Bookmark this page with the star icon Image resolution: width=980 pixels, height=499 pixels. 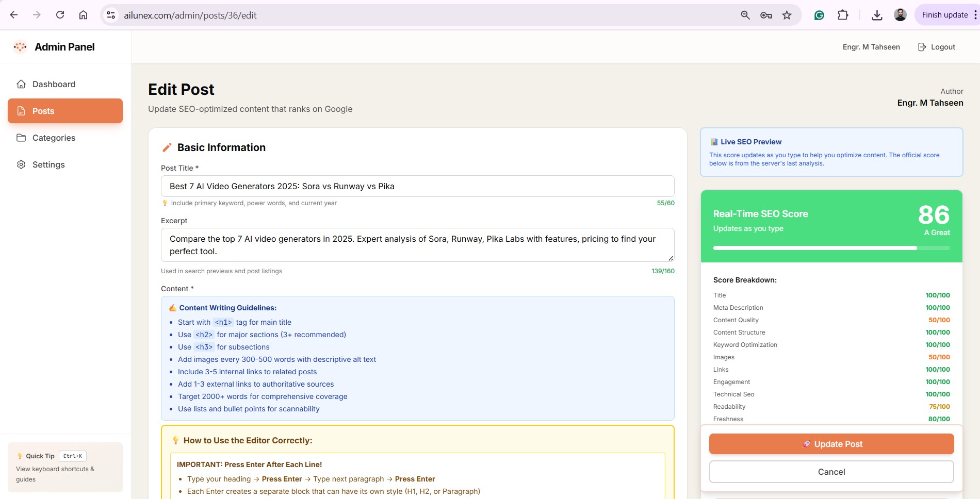pyautogui.click(x=787, y=15)
